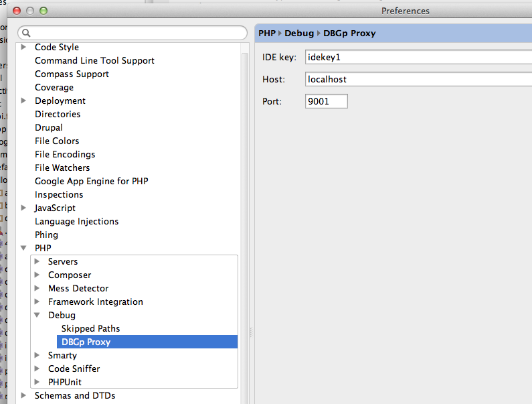Click the IDE key input field

pyautogui.click(x=418, y=57)
